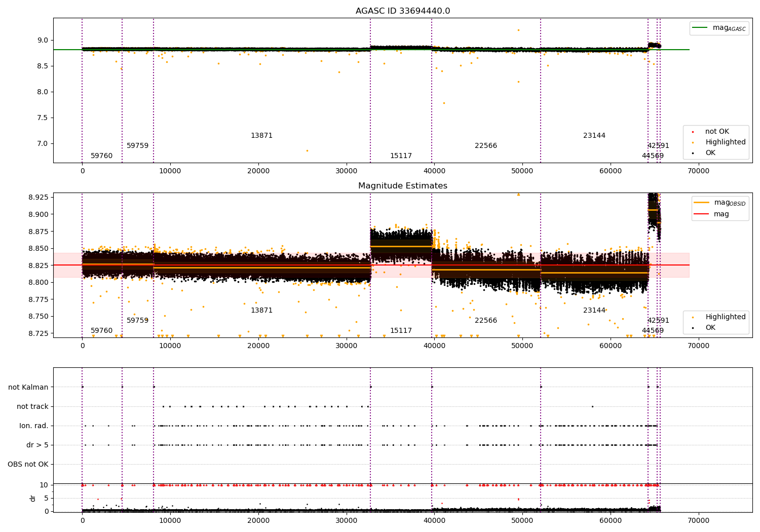Select the mag OBSID legend entry
This screenshot has height=532, width=760.
pos(730,203)
